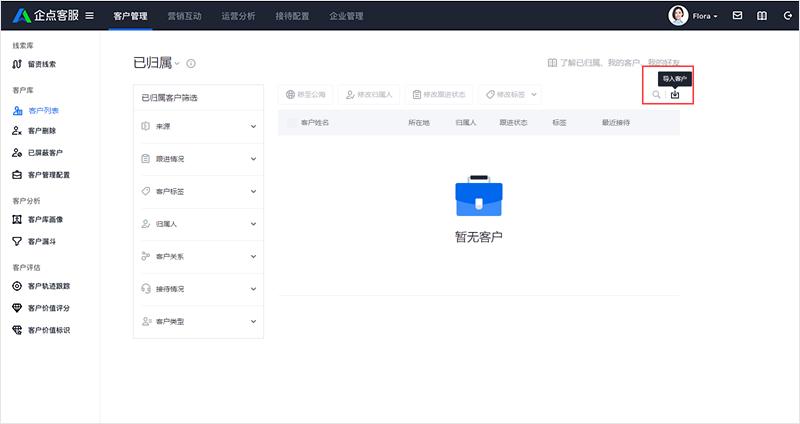The height and width of the screenshot is (424, 800).
Task: Expand the 客户关系 filter
Action: coord(198,257)
